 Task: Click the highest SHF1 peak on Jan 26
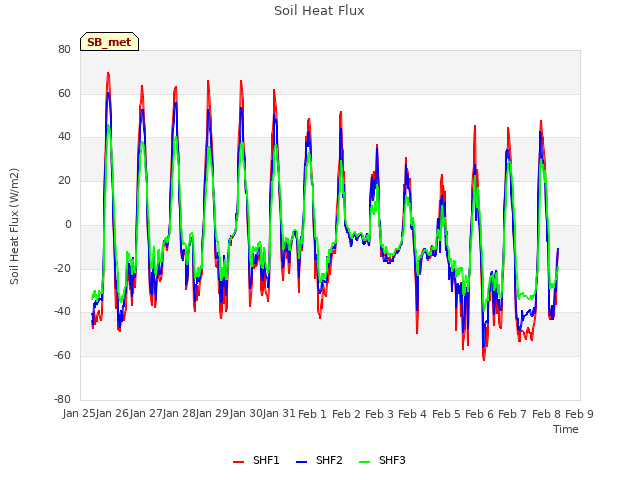coord(108,73)
